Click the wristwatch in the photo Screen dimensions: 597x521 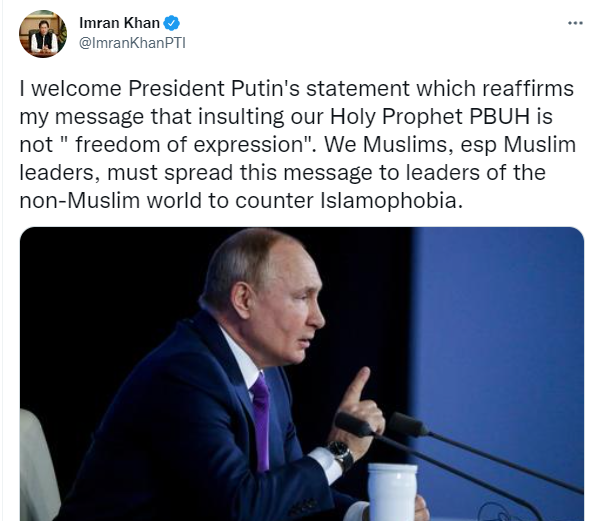(341, 455)
